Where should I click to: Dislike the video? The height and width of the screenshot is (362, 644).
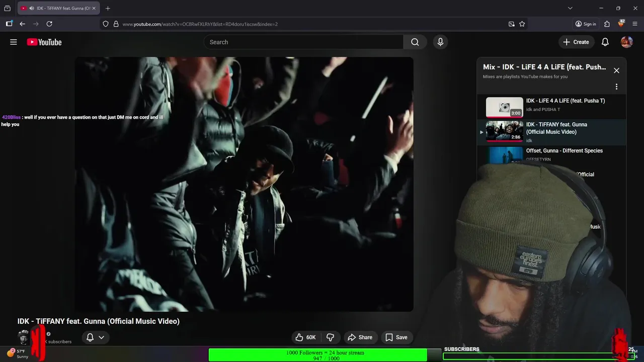pyautogui.click(x=331, y=337)
